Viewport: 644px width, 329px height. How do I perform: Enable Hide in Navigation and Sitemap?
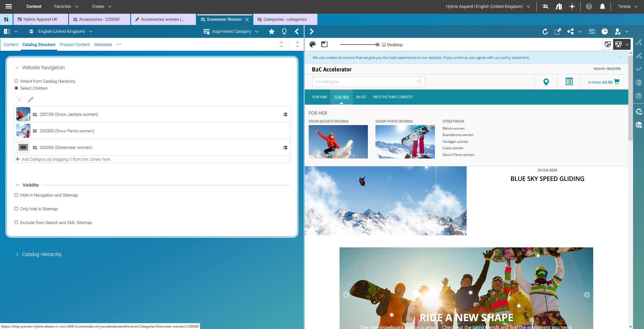click(x=16, y=195)
